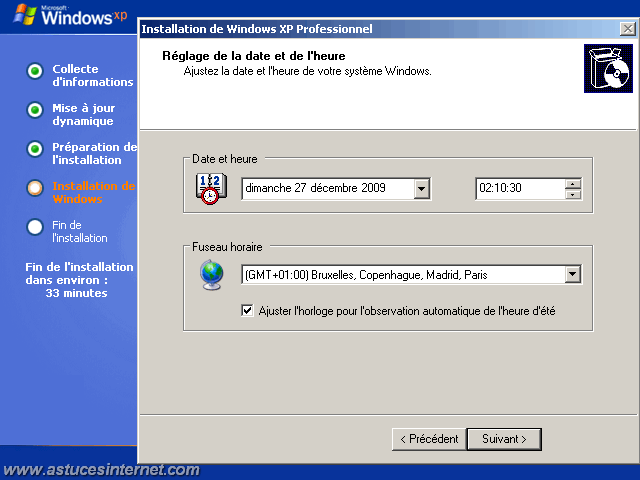Expand the time zone dropdown list
The width and height of the screenshot is (640, 480).
573,274
